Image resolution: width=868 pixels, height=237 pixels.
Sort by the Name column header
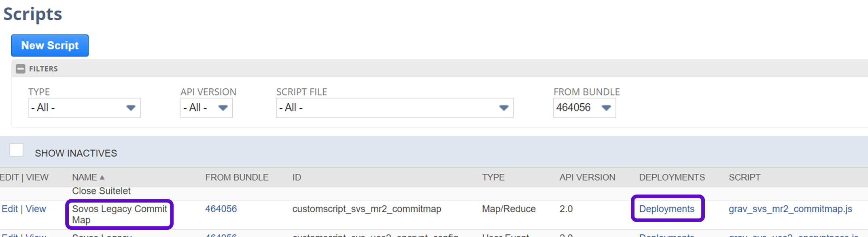(84, 177)
